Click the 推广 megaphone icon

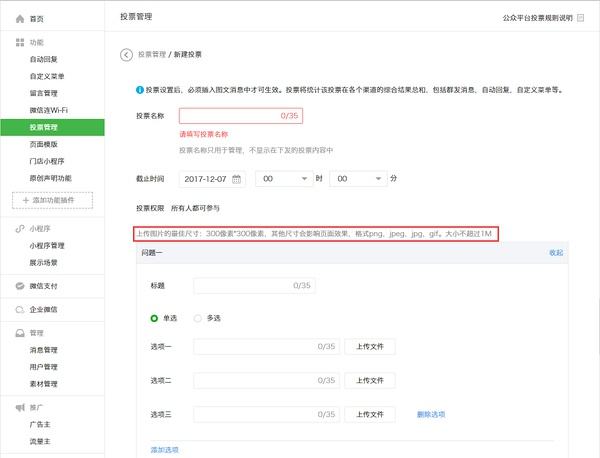pyautogui.click(x=20, y=407)
